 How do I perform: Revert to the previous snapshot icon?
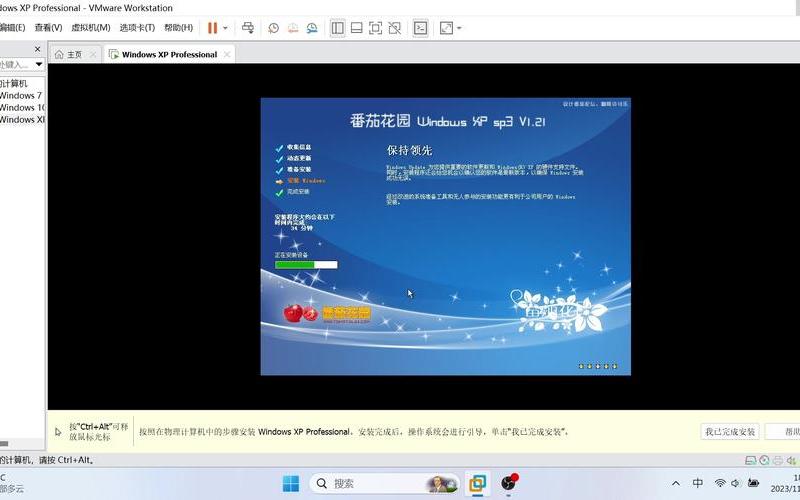coord(293,28)
